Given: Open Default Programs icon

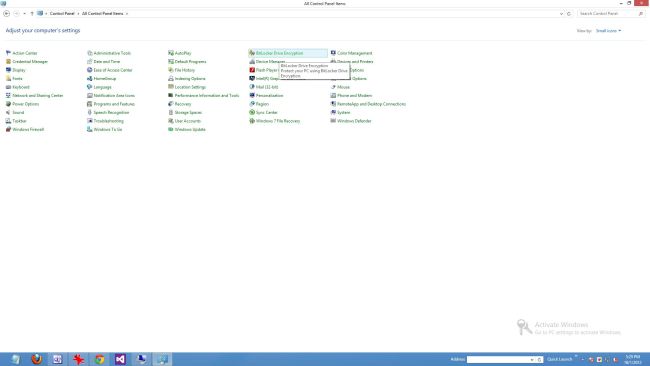Looking at the screenshot, I should (170, 61).
